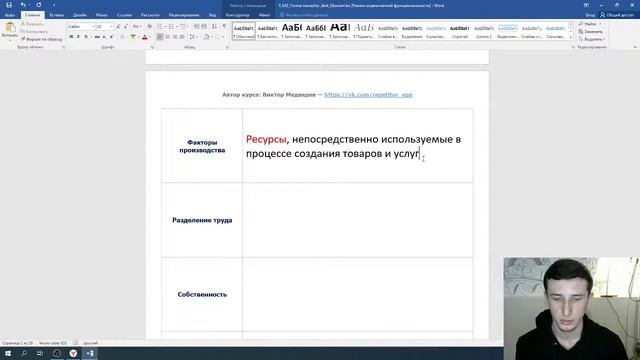This screenshot has height=360, width=640.
Task: Apply bulleted list
Action: pyautogui.click(x=161, y=27)
